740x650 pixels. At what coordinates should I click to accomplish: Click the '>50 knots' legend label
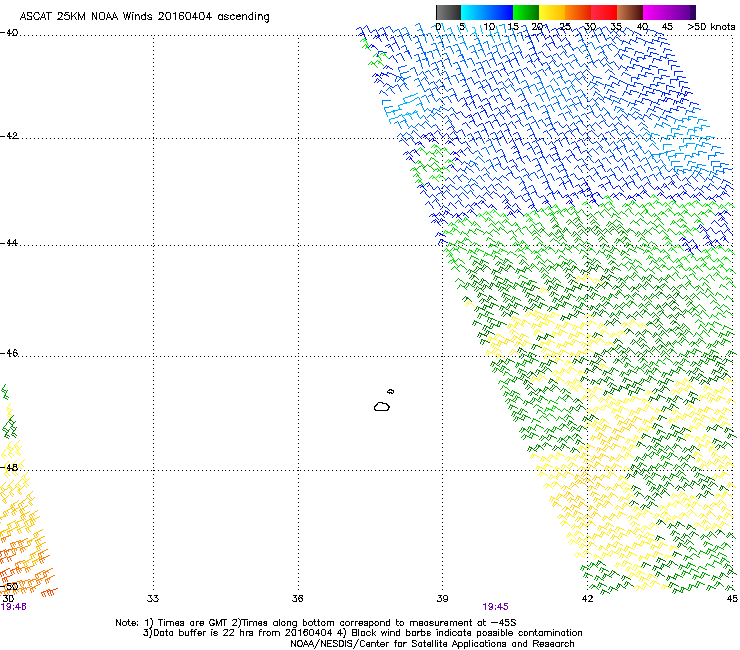[711, 27]
